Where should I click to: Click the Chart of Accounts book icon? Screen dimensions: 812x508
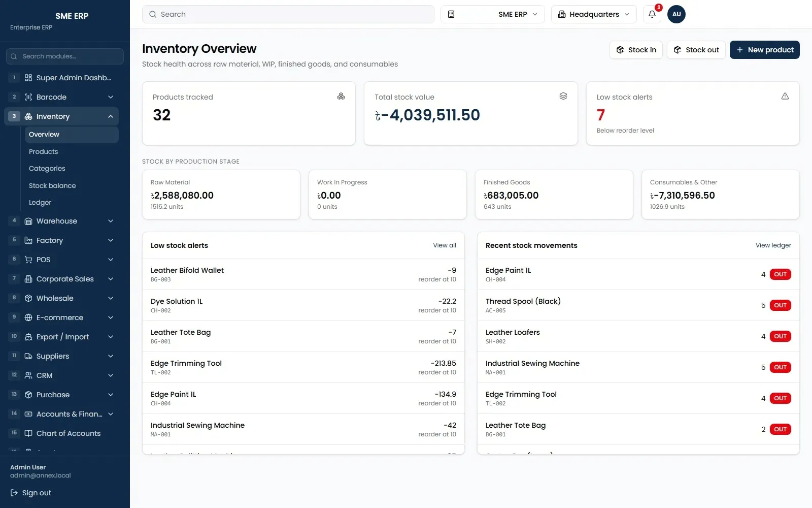28,433
